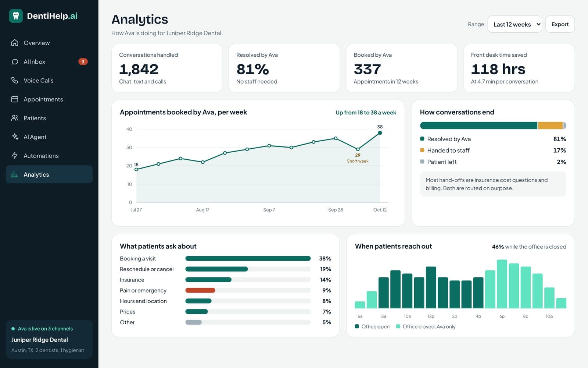
Task: Click the Automations lightning bolt icon
Action: [15, 155]
